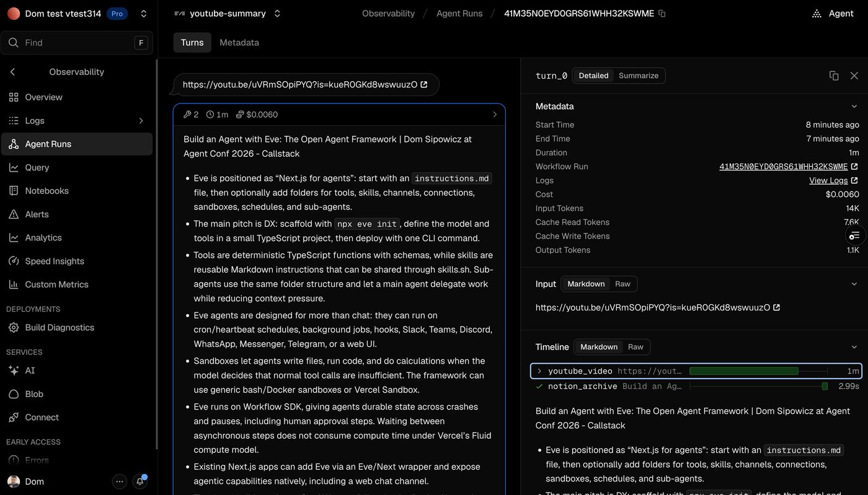Open the Workflow Run ID link
Screen dimensions: 868x495
[x=788, y=167]
